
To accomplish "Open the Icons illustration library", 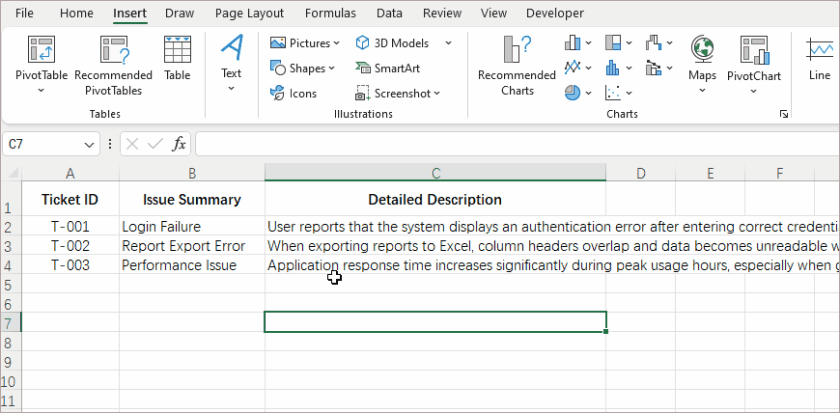I will pos(293,93).
